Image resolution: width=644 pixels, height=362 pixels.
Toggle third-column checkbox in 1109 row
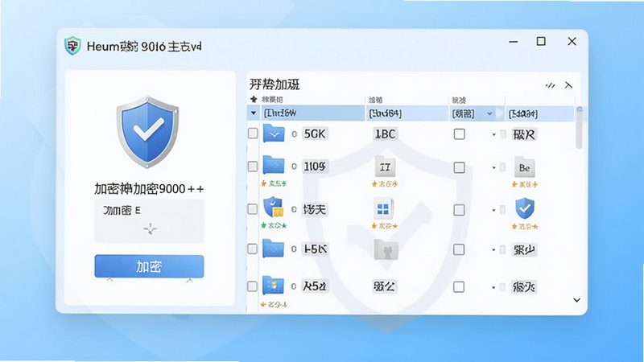coord(459,167)
